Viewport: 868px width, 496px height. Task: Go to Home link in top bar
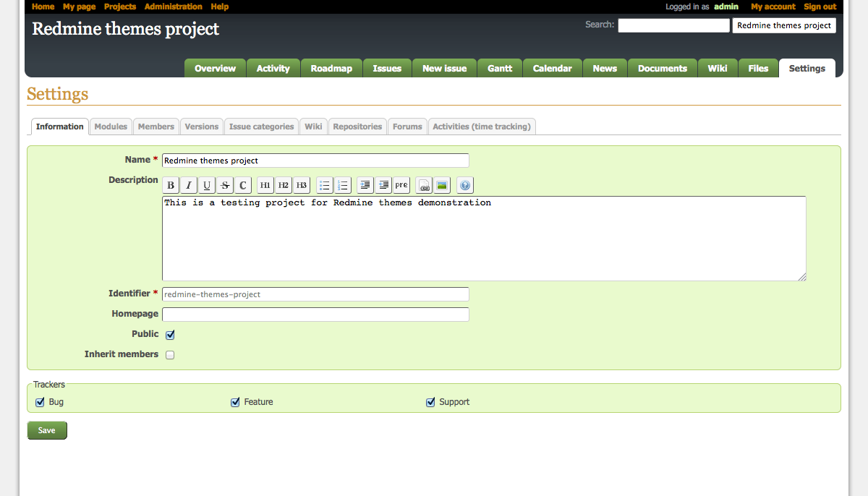click(43, 7)
